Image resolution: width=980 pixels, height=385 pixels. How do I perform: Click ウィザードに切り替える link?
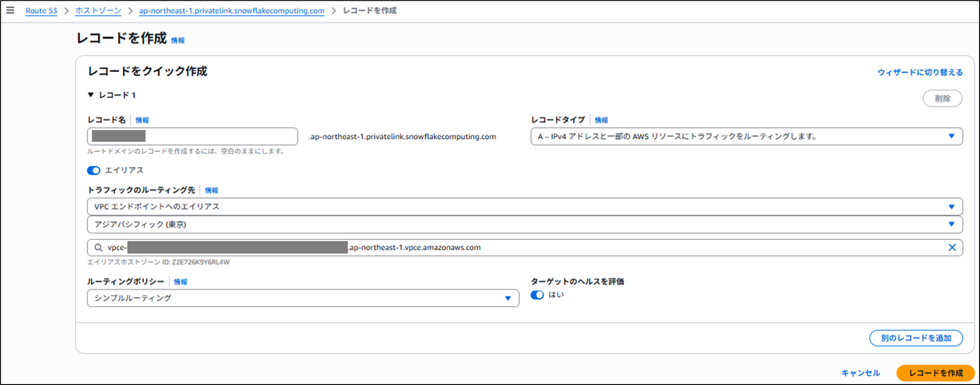(x=920, y=72)
